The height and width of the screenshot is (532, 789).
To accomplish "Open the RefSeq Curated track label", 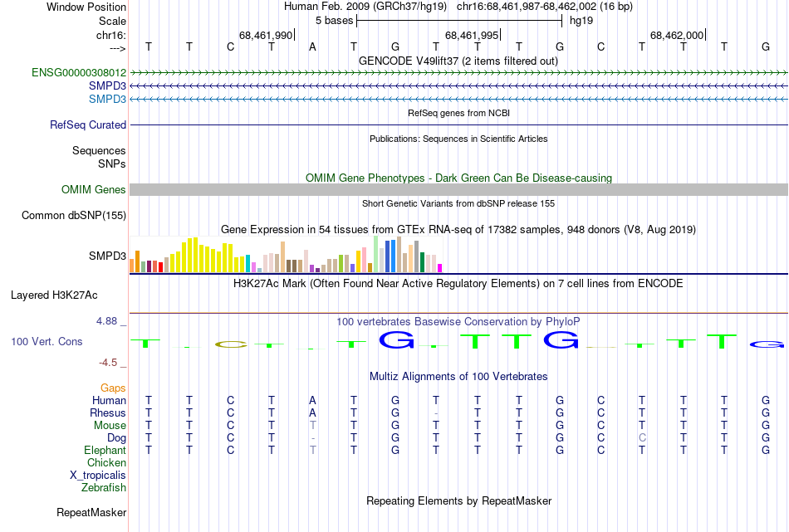I will pos(88,124).
